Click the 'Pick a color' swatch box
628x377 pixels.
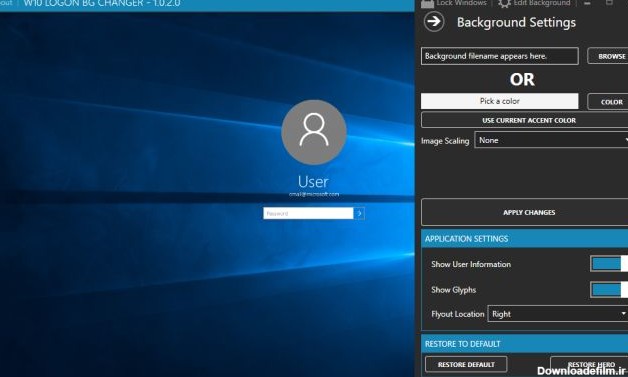click(x=499, y=101)
